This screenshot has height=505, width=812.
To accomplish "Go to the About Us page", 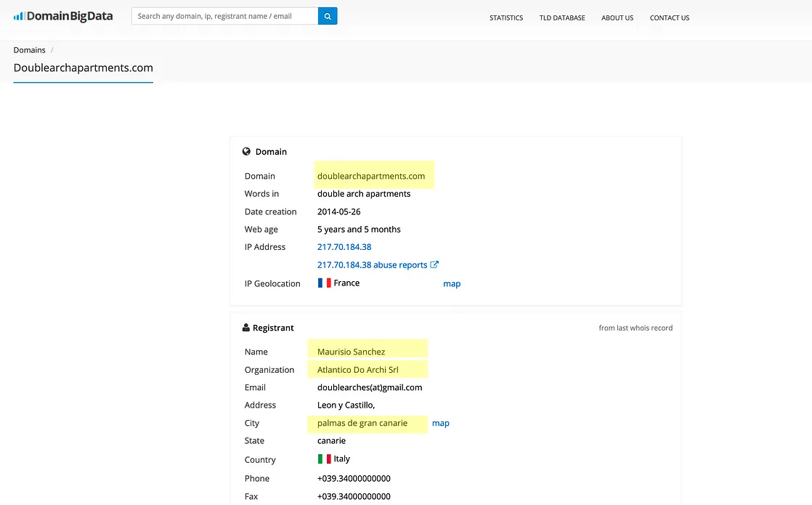I will coord(617,17).
